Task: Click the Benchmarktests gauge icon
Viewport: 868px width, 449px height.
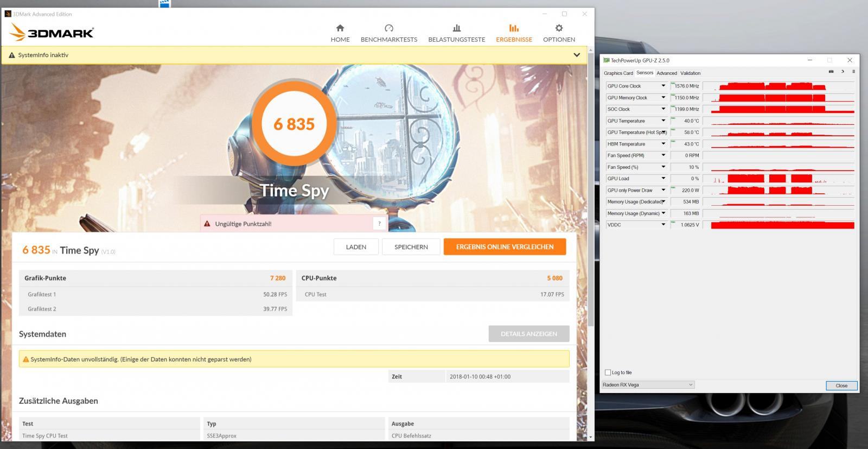Action: pos(389,28)
